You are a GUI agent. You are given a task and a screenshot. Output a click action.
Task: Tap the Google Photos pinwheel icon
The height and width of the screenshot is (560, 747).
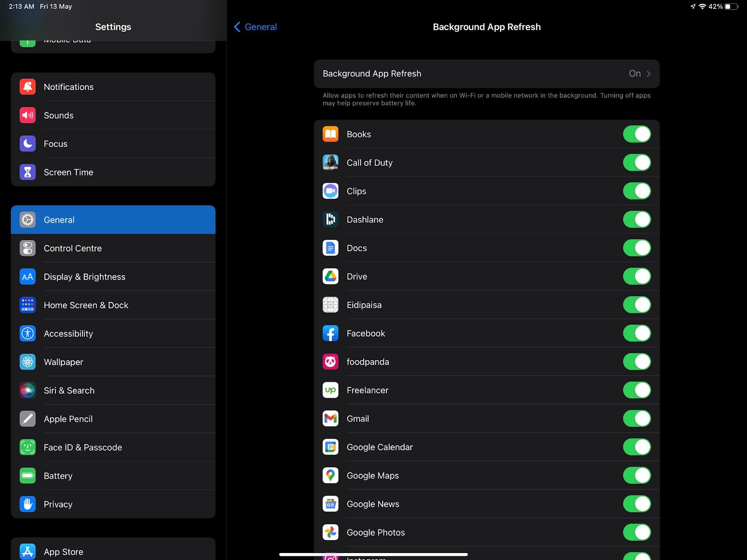[x=331, y=533]
